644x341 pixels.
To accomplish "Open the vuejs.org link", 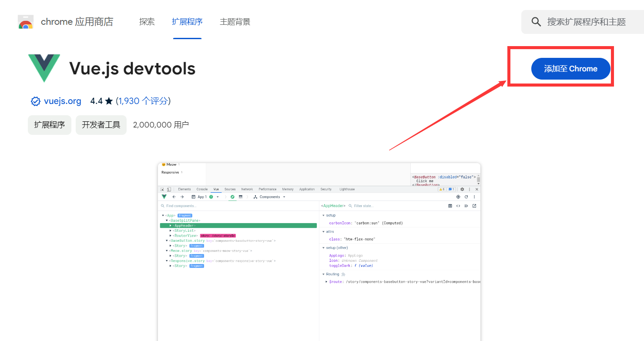I will pos(62,101).
